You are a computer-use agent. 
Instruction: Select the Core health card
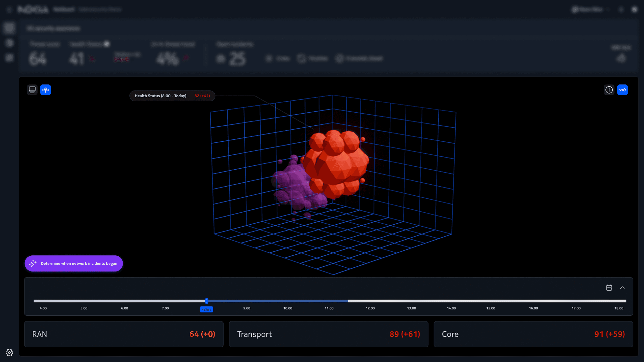[533, 334]
